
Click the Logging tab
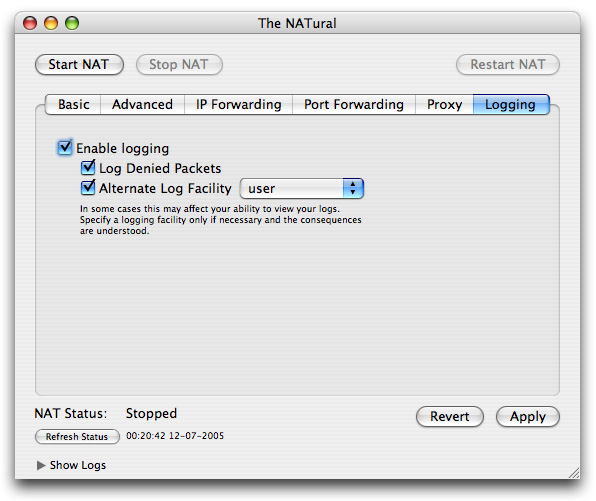pos(511,105)
